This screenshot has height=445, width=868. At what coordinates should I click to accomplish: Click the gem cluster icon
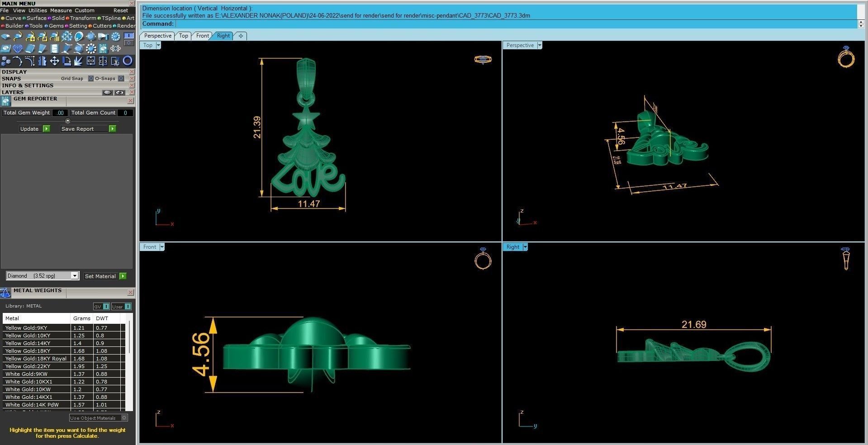pos(67,37)
